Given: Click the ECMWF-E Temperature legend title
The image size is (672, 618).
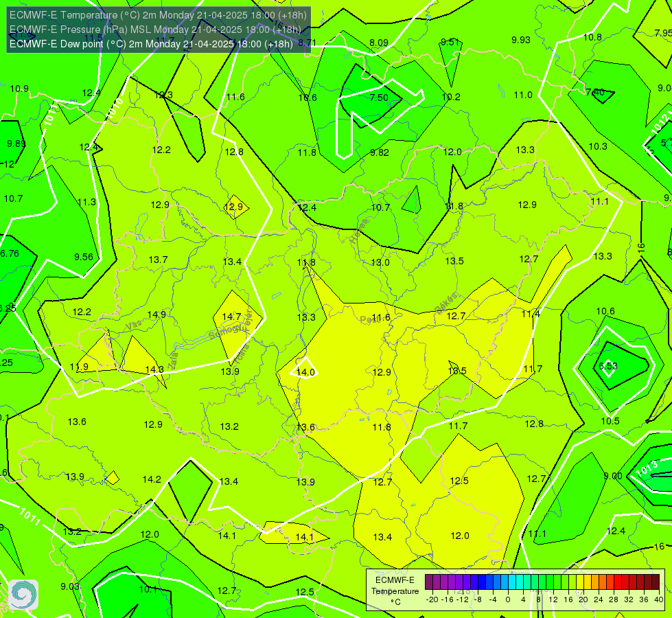Looking at the screenshot, I should 395,586.
